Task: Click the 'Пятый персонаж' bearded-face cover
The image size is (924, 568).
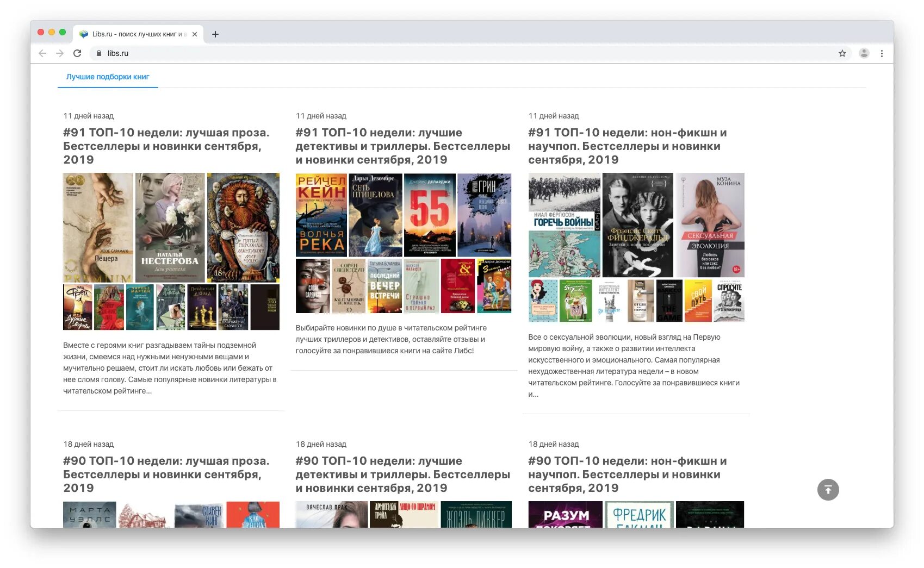Action: click(243, 227)
